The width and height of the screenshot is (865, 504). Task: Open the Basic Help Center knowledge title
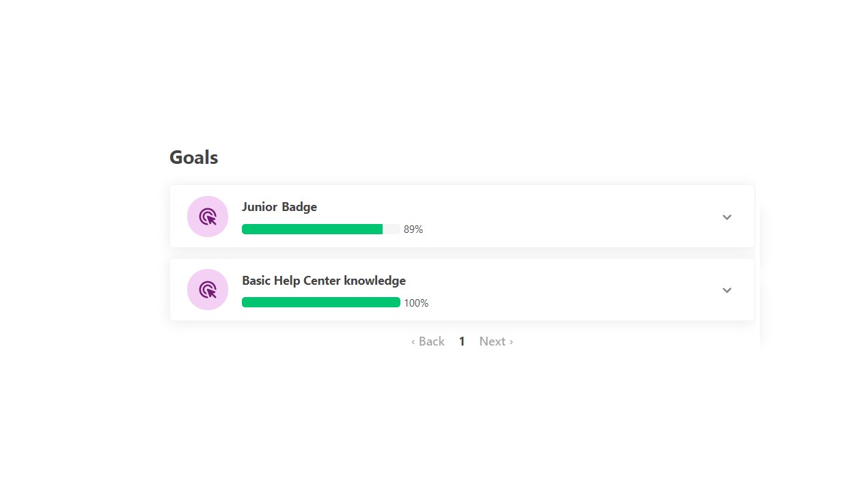tap(324, 281)
